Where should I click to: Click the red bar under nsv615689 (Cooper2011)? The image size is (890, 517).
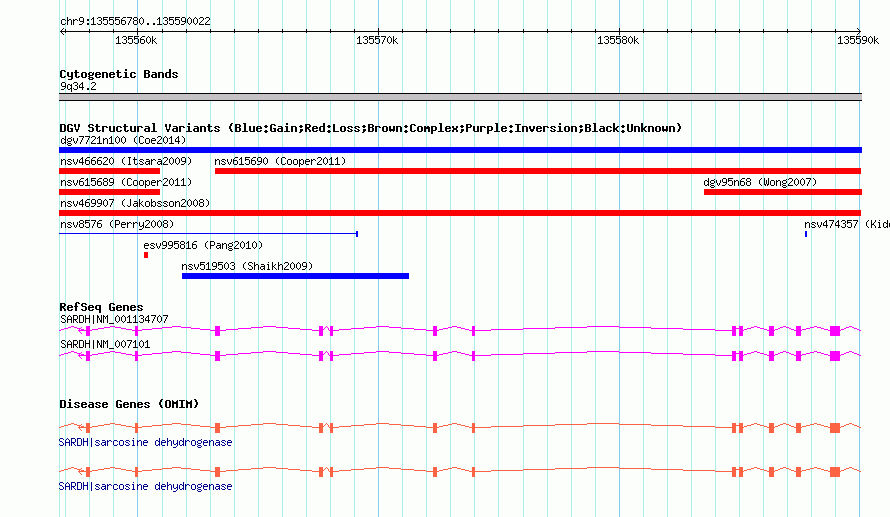[110, 192]
